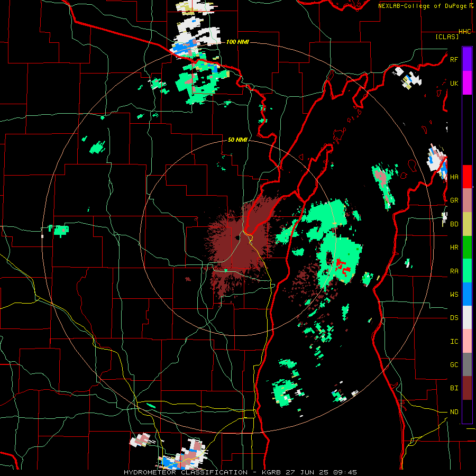476x476 pixels.
Task: Click the 'HA' legend label
Action: tap(454, 177)
